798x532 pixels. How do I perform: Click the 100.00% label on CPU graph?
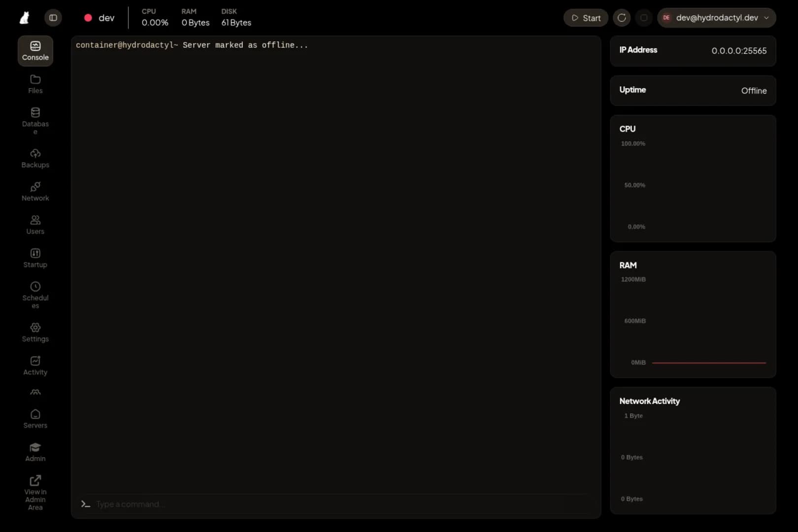coord(633,143)
